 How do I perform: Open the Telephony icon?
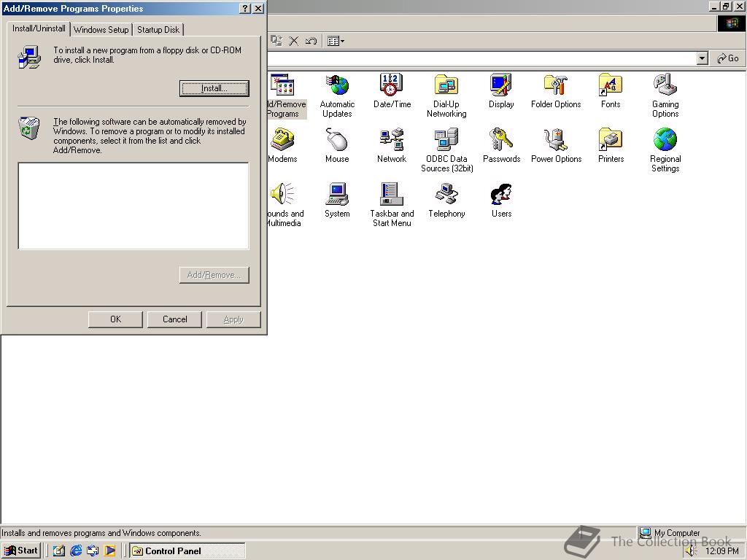tap(446, 201)
